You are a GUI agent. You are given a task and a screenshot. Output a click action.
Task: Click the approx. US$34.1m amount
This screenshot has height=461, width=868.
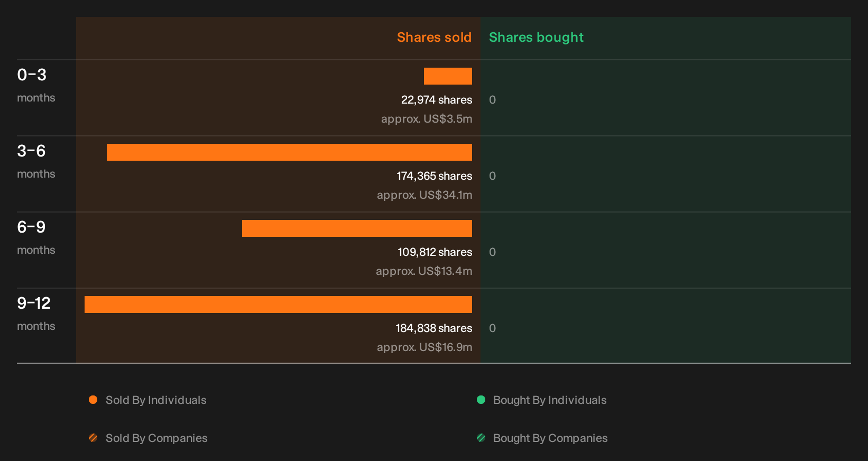point(424,195)
